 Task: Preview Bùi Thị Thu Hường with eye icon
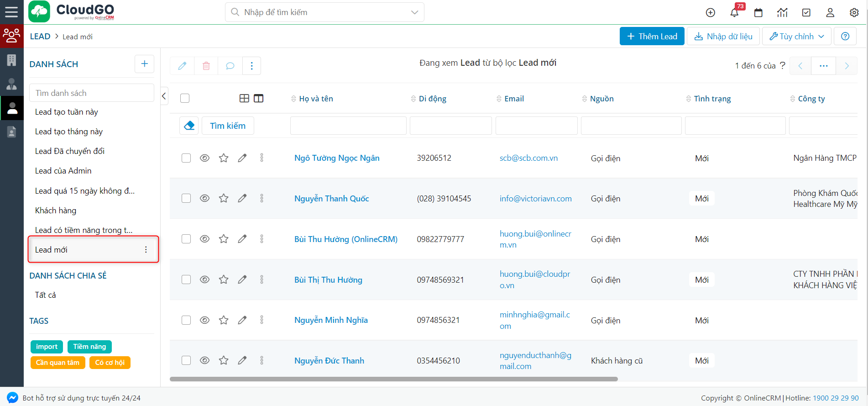(205, 279)
